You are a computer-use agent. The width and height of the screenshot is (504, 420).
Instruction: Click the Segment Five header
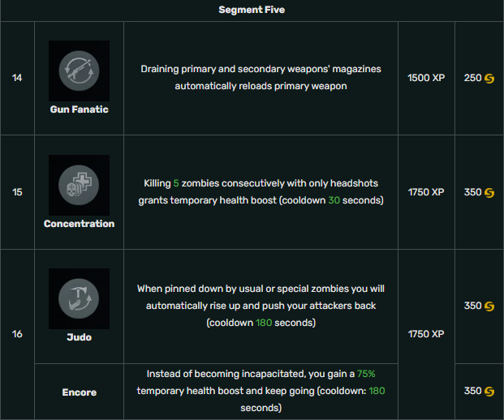tap(252, 10)
